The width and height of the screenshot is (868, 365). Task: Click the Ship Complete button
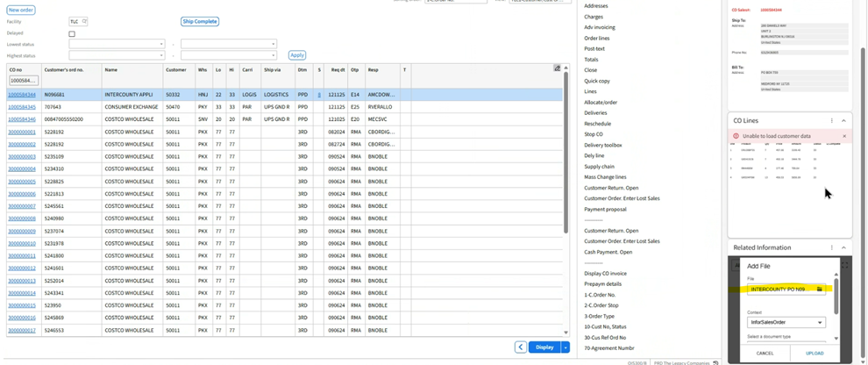(200, 22)
